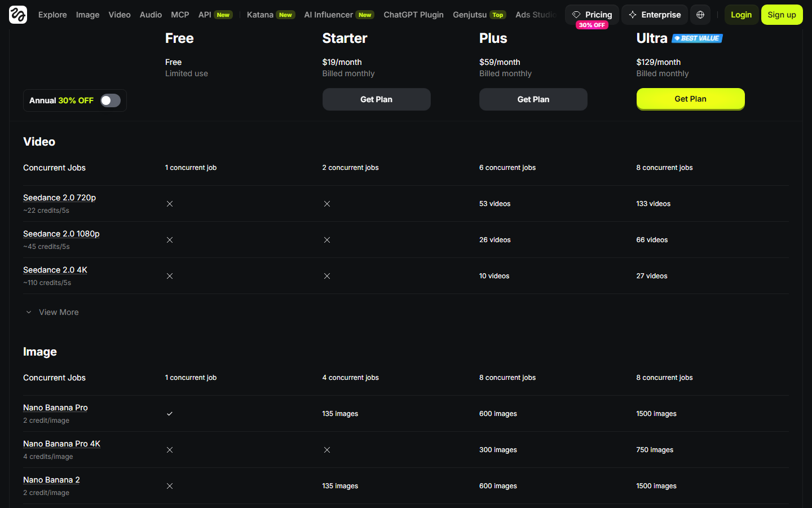812x508 pixels.
Task: Expand View More video models
Action: point(52,312)
